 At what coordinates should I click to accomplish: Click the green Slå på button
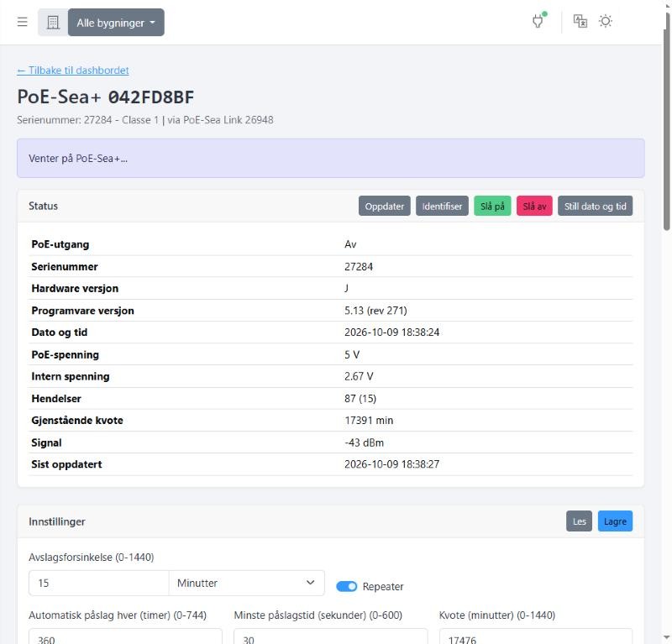point(492,206)
